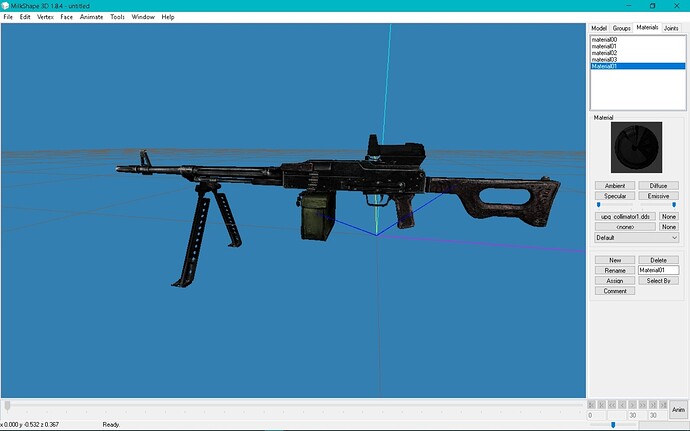Click the Diffuse color button
This screenshot has height=431, width=690.
pyautogui.click(x=658, y=186)
